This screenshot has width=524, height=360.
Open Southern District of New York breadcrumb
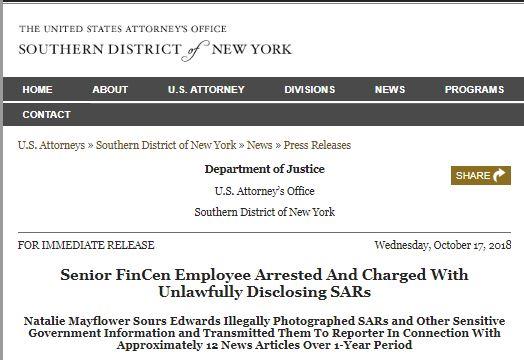point(166,145)
